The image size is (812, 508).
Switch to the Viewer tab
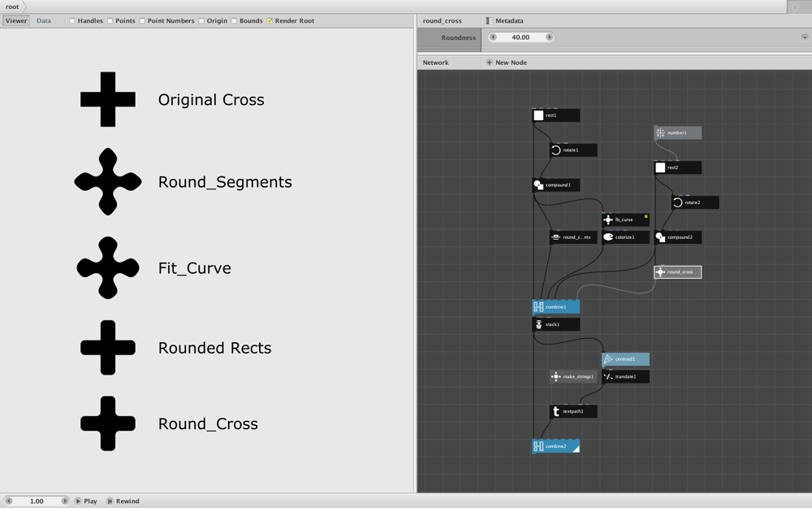(x=16, y=21)
